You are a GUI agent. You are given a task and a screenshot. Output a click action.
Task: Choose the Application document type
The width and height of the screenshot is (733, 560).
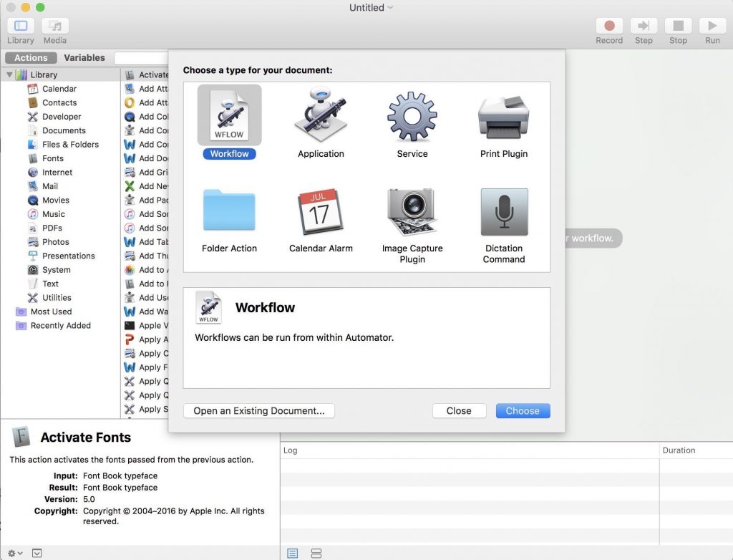coord(321,115)
